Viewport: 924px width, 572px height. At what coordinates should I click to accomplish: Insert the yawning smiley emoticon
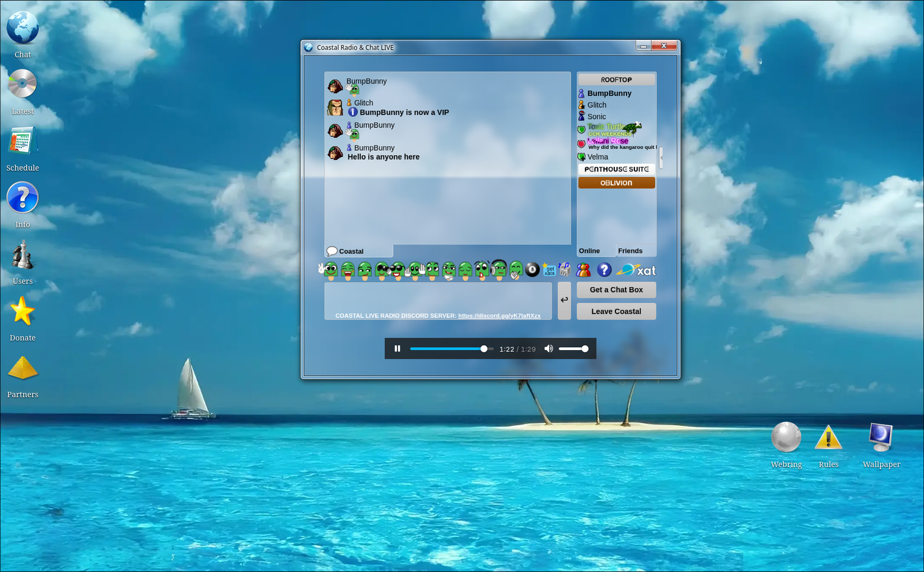pyautogui.click(x=516, y=271)
